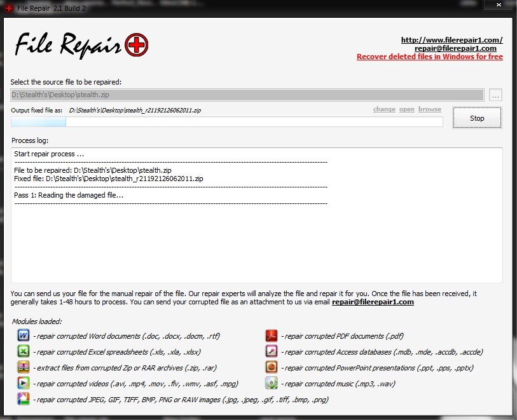Click the PowerPoint presentations module icon
The height and width of the screenshot is (420, 517).
pos(272,367)
